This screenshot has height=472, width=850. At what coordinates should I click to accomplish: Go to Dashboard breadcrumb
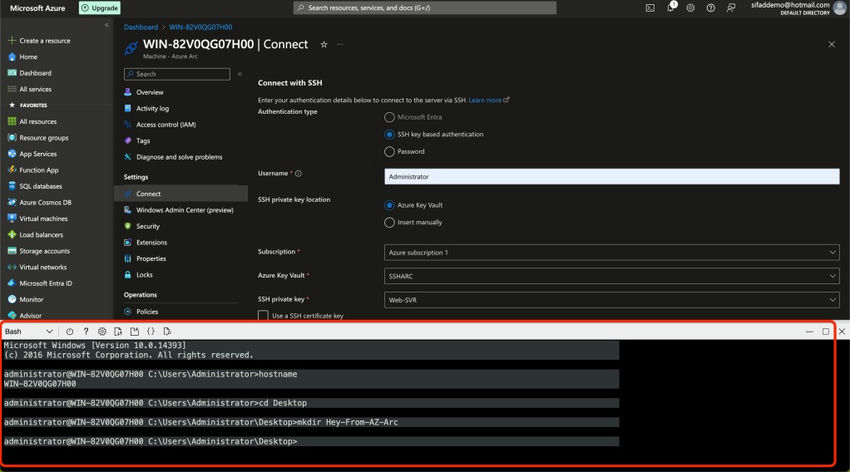pos(140,27)
